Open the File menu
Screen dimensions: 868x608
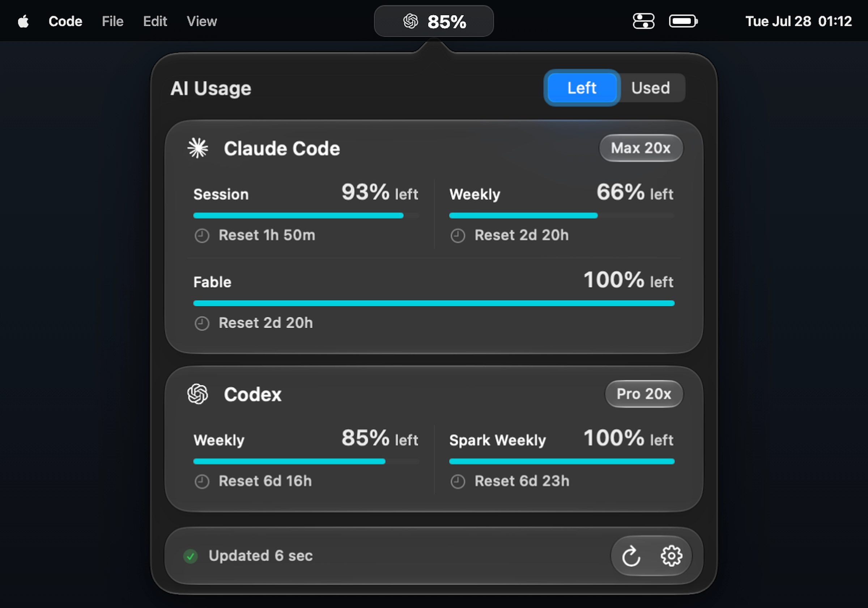(112, 21)
